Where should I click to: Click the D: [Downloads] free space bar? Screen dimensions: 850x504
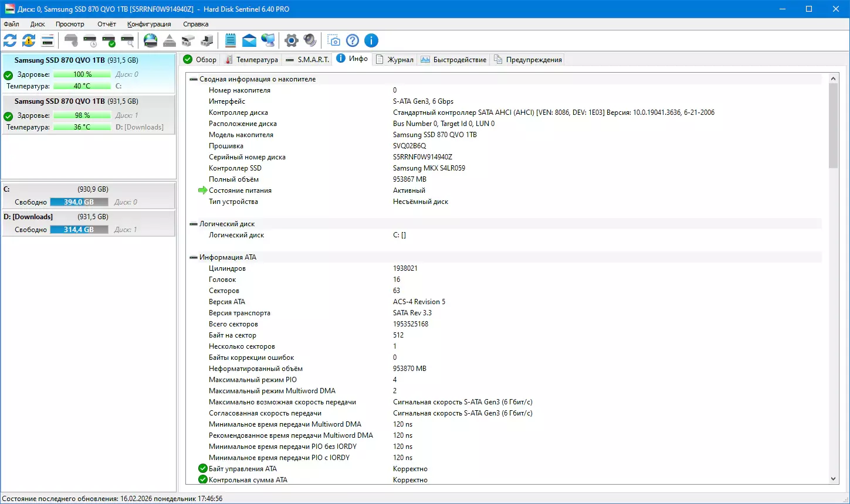[79, 230]
